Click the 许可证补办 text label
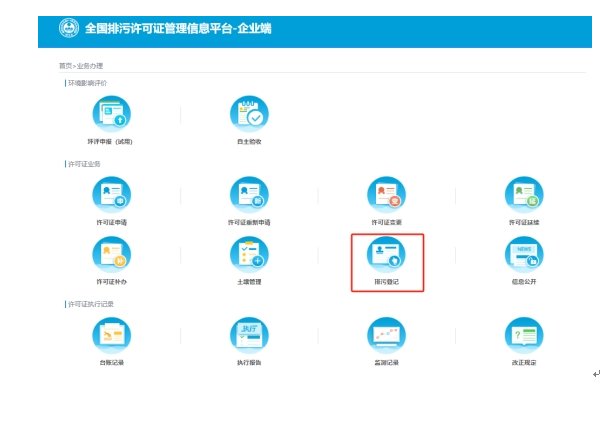The image size is (612, 443). tap(112, 282)
